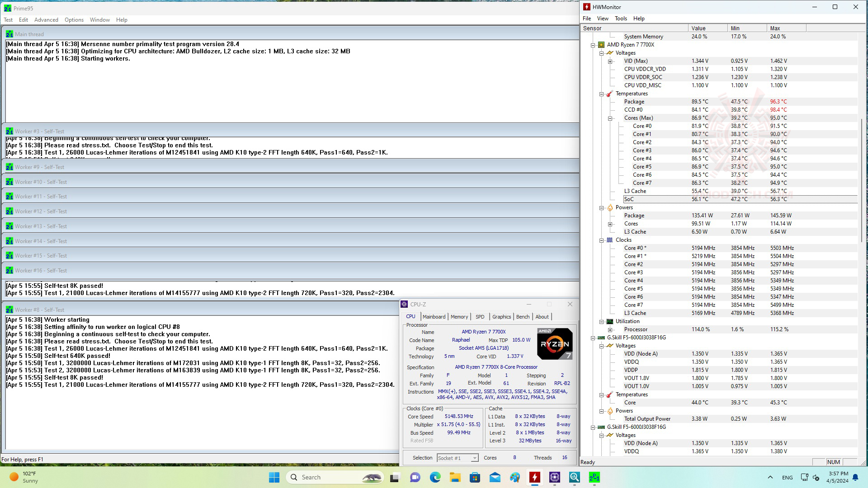Open the Advanced menu in Prime95

tap(46, 20)
